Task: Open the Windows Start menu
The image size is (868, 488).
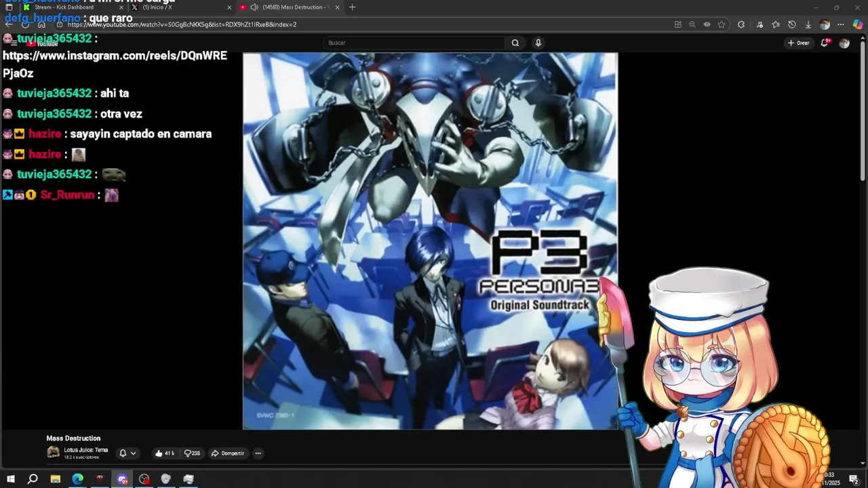Action: [11, 479]
